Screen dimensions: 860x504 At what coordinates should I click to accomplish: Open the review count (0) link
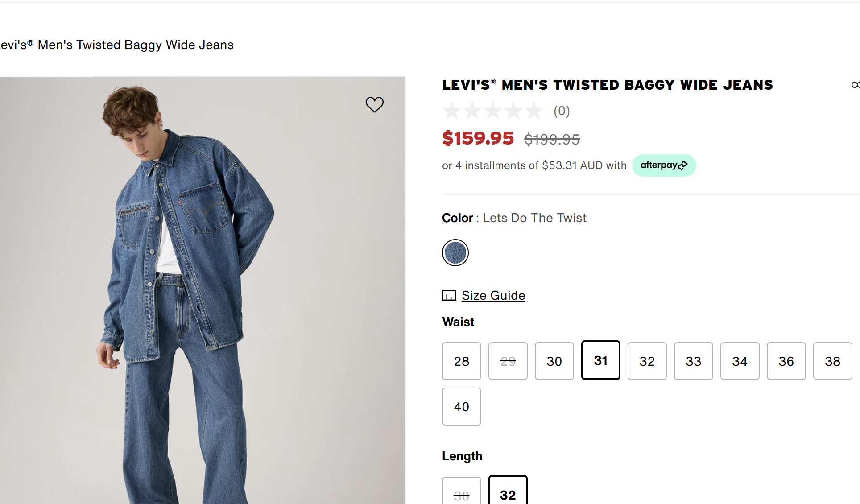(562, 111)
